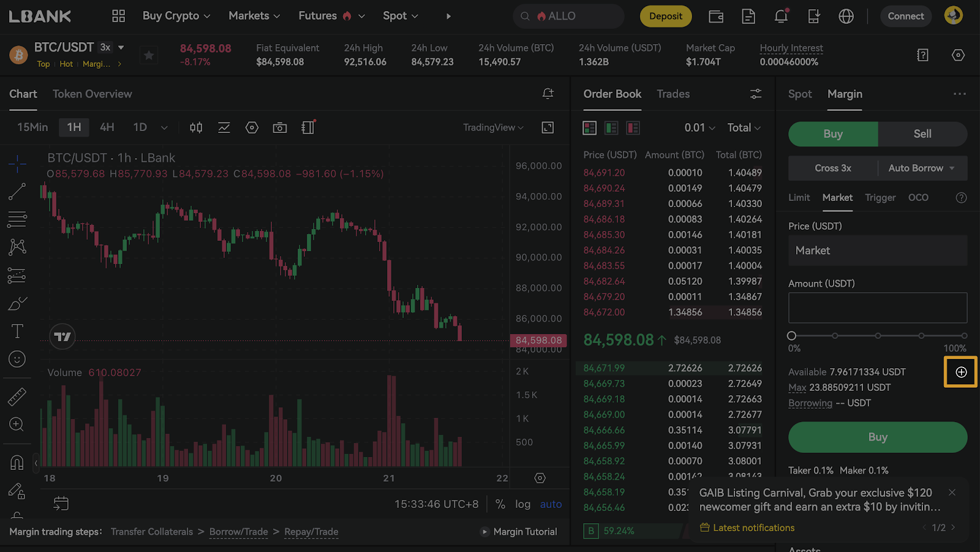
Task: Select the text annotation tool
Action: click(x=17, y=331)
